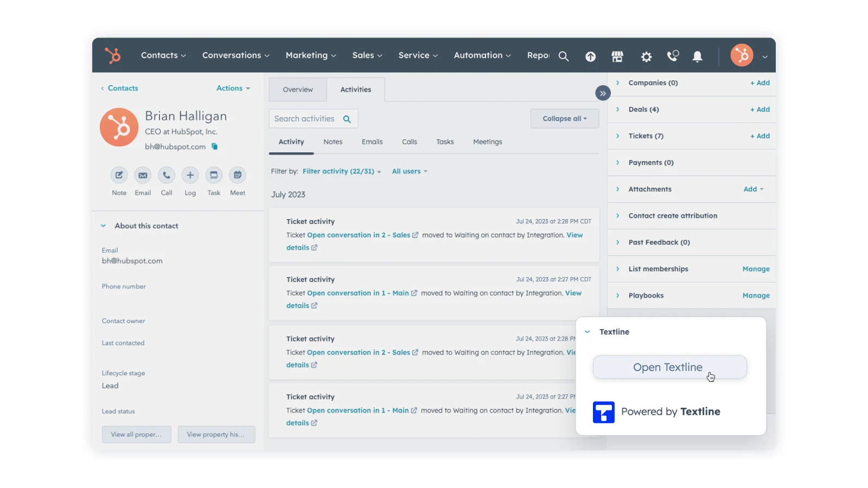Go back via Contacts link

[119, 88]
